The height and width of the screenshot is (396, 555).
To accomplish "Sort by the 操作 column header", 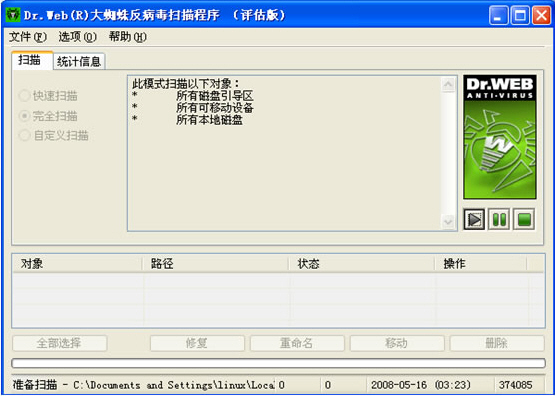I will click(481, 264).
